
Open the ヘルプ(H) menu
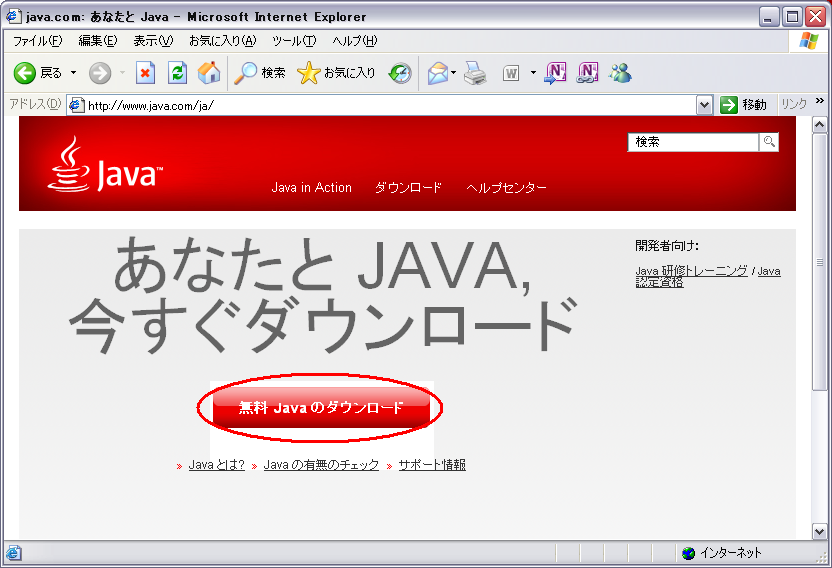tap(354, 41)
